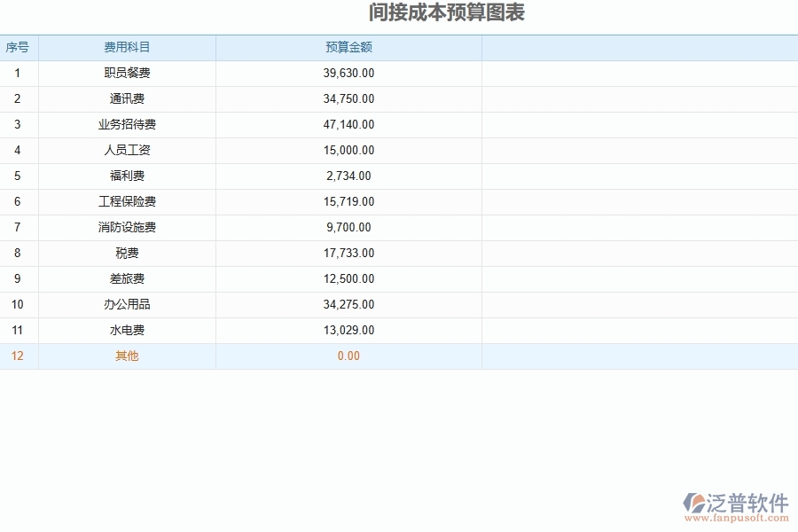Click the 0.00 amount in row 12
Image resolution: width=798 pixels, height=532 pixels.
pyautogui.click(x=348, y=356)
